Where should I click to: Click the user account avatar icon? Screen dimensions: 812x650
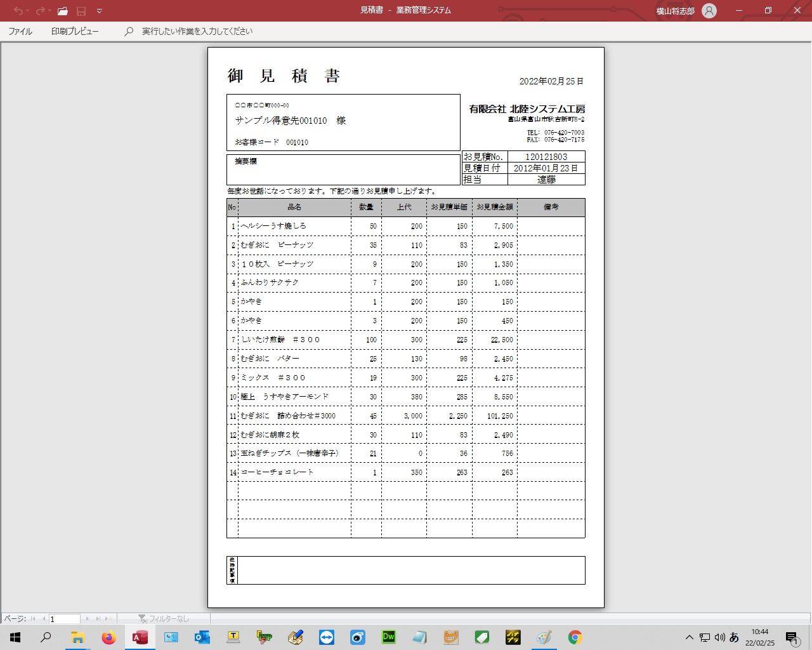[709, 11]
